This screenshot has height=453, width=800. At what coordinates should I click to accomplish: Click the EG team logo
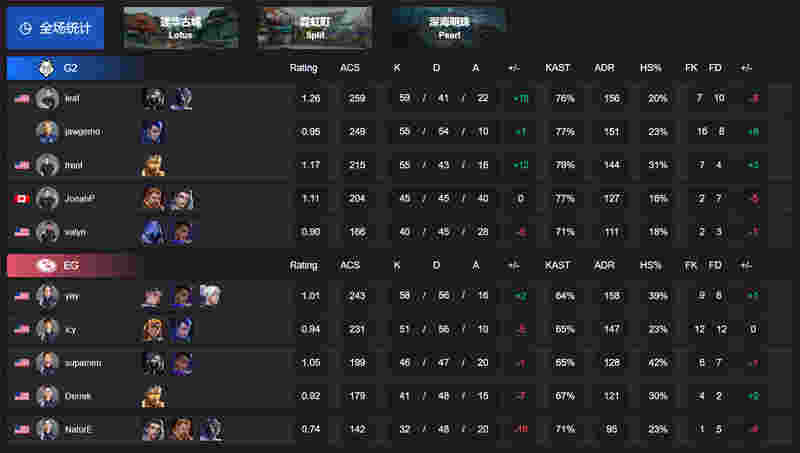(46, 265)
